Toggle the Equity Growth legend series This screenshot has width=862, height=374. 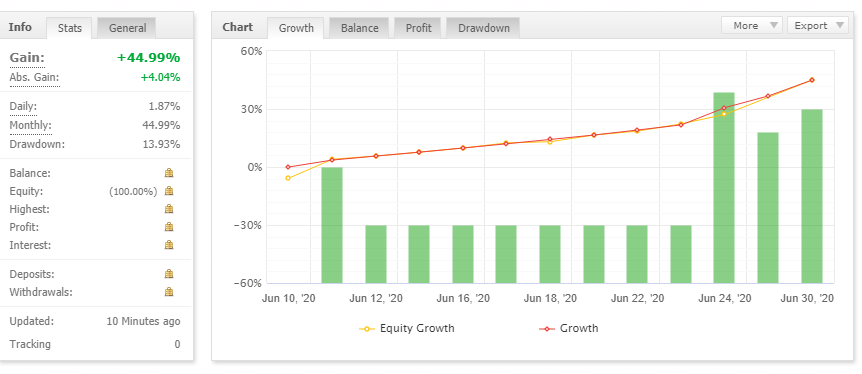407,328
